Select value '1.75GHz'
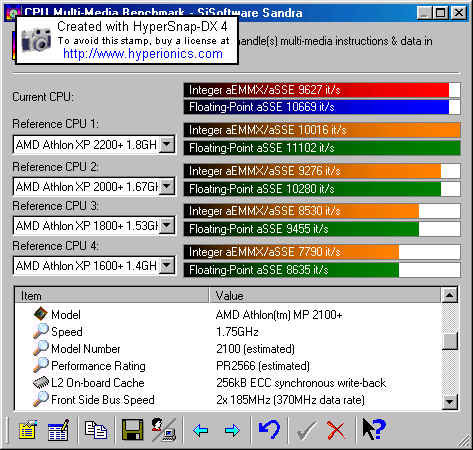The height and width of the screenshot is (450, 473). pyautogui.click(x=237, y=332)
